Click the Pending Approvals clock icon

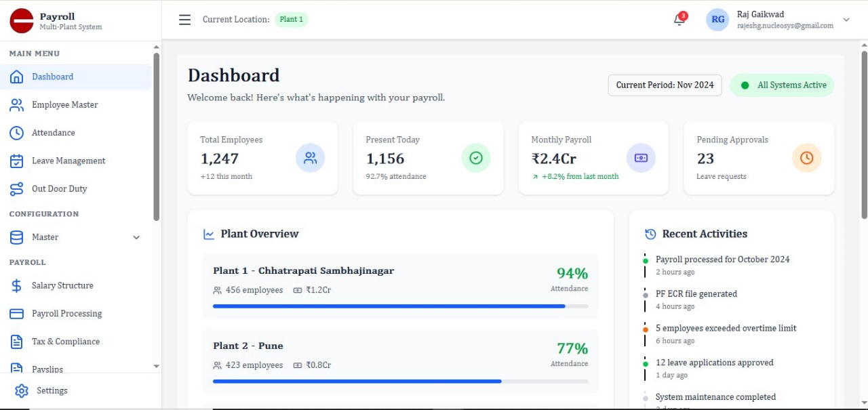pos(806,158)
